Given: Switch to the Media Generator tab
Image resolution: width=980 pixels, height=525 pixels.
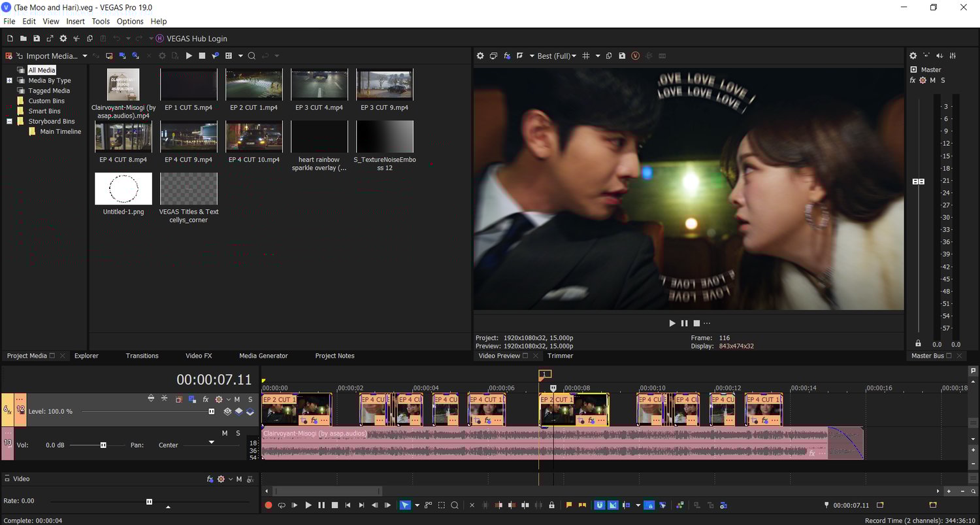Looking at the screenshot, I should 263,356.
